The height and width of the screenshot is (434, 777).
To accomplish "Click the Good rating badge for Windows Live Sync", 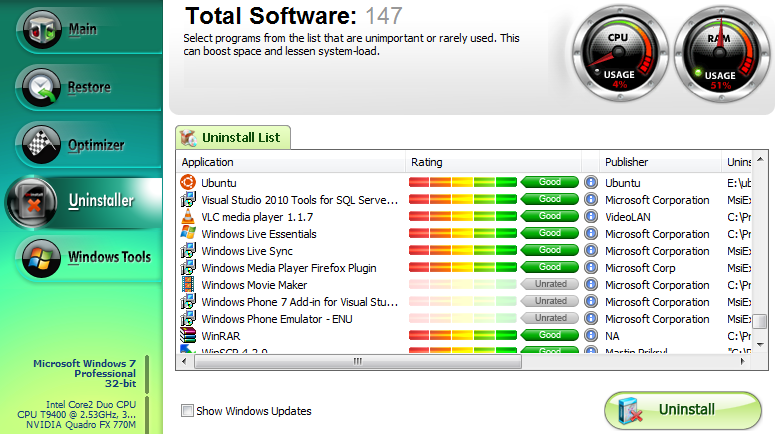I will [x=550, y=250].
